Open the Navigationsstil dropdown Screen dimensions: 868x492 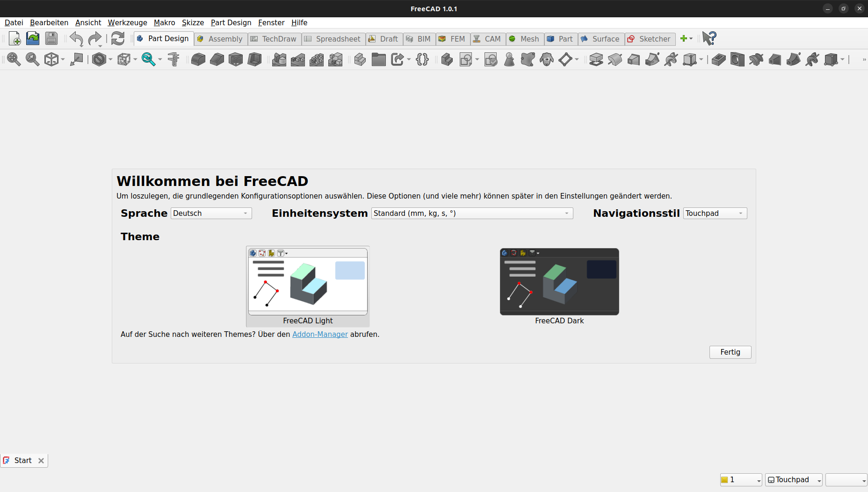click(715, 214)
